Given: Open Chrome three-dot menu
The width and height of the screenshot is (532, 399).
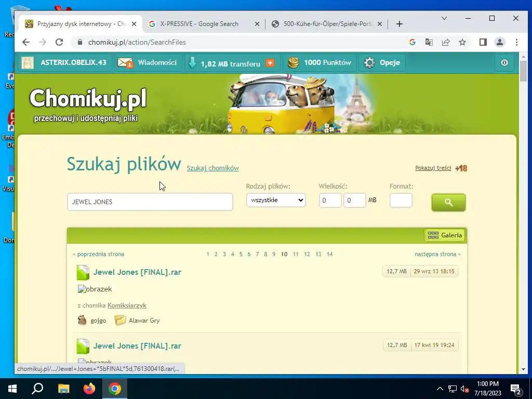Looking at the screenshot, I should [516, 42].
